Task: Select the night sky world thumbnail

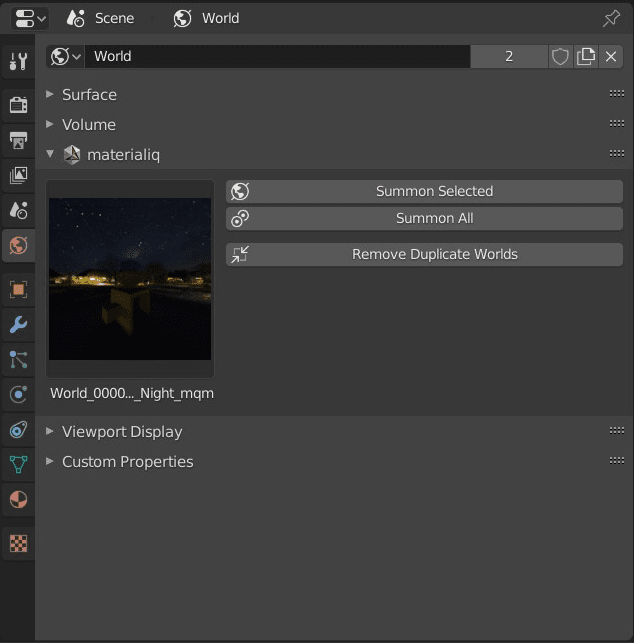Action: click(130, 279)
